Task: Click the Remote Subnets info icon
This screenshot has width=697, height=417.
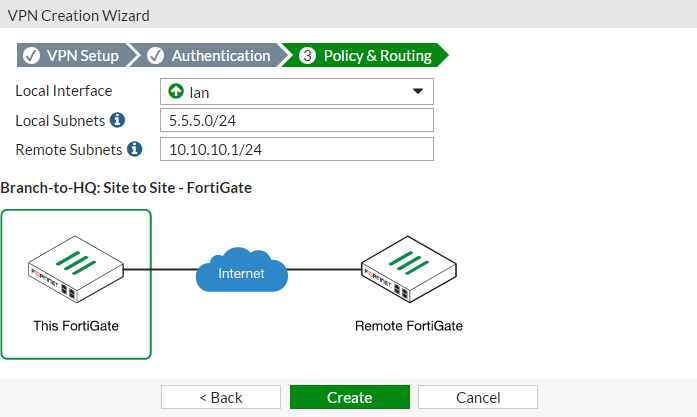Action: pyautogui.click(x=135, y=149)
